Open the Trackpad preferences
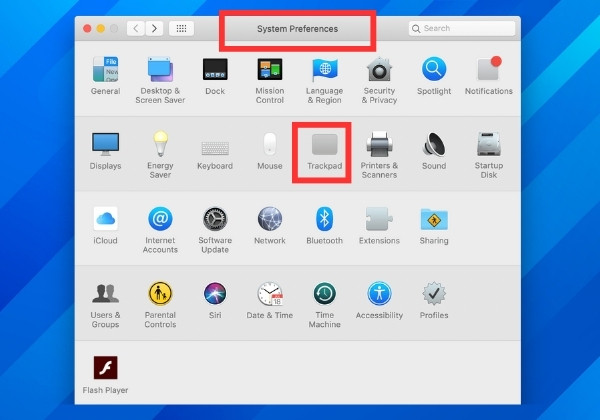The height and width of the screenshot is (420, 600). 324,151
